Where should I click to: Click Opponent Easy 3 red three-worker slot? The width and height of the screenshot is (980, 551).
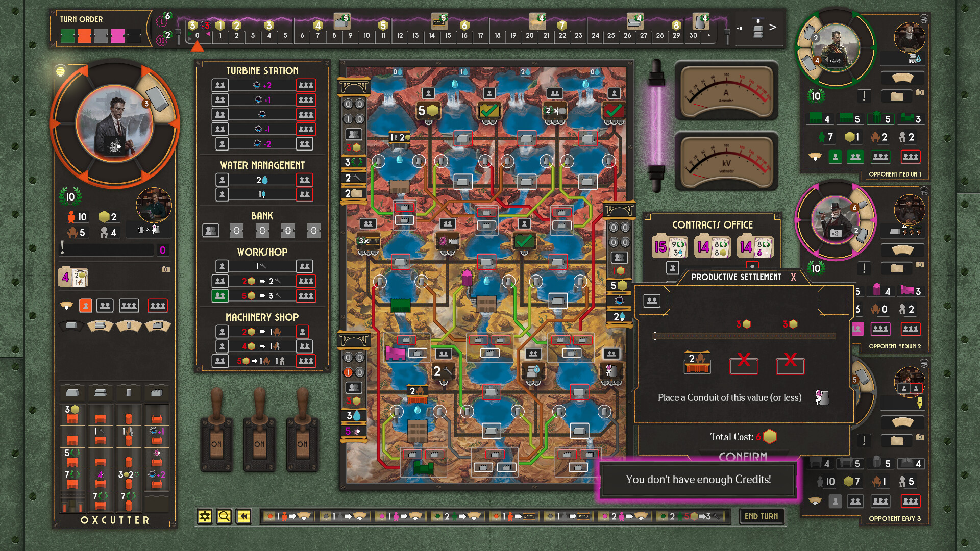point(910,501)
